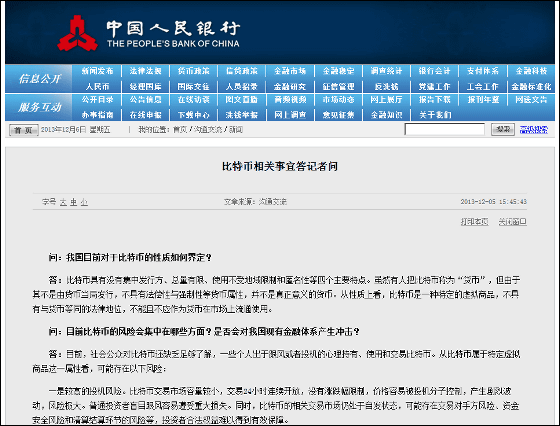This screenshot has height=426, width=560.
Task: Select the 金融研究 navigation item
Action: [x=290, y=86]
